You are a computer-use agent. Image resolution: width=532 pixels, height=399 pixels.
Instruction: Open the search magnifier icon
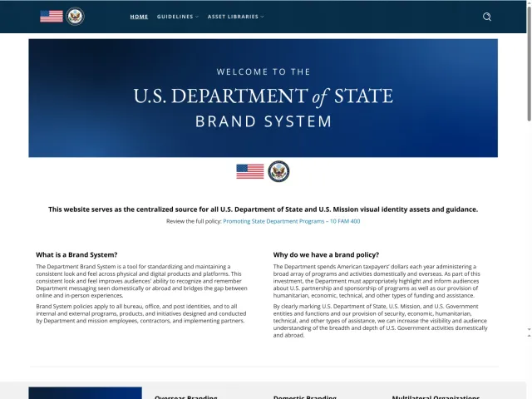[487, 17]
